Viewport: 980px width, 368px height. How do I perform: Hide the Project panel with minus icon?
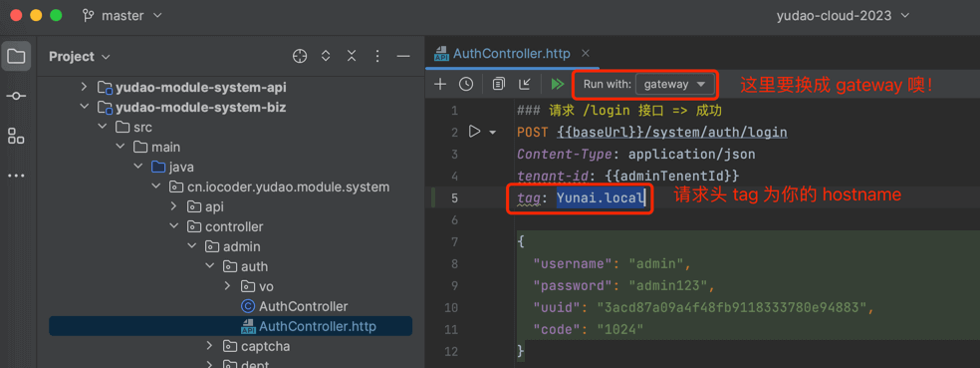click(403, 56)
